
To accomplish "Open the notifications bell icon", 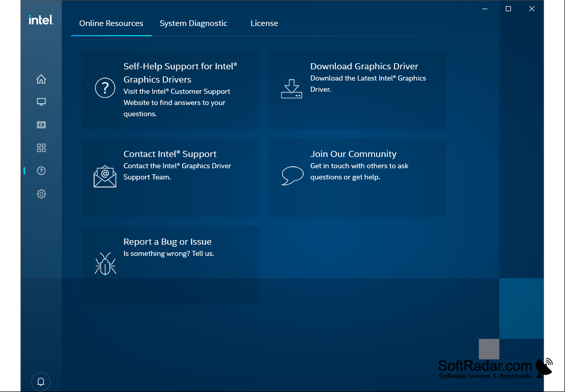I will coord(41,382).
